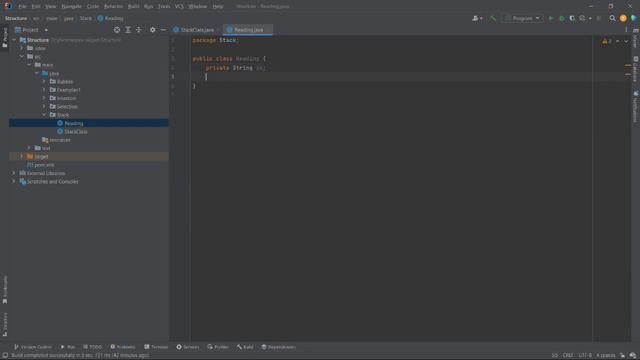Image resolution: width=640 pixels, height=360 pixels.
Task: Go to next highlighted error arrow
Action: click(x=626, y=41)
